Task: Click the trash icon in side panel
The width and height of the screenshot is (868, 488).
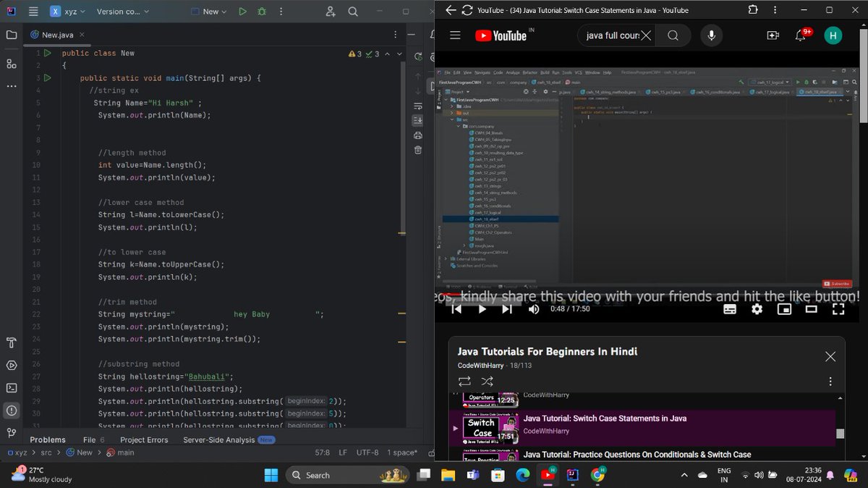Action: click(418, 150)
